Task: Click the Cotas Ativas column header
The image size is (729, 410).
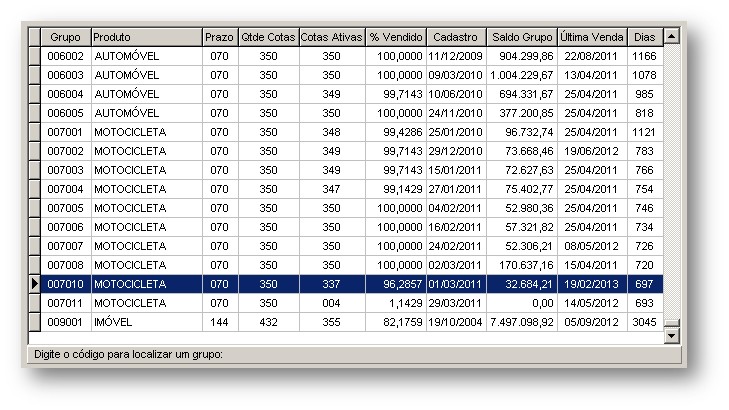Action: (x=332, y=37)
